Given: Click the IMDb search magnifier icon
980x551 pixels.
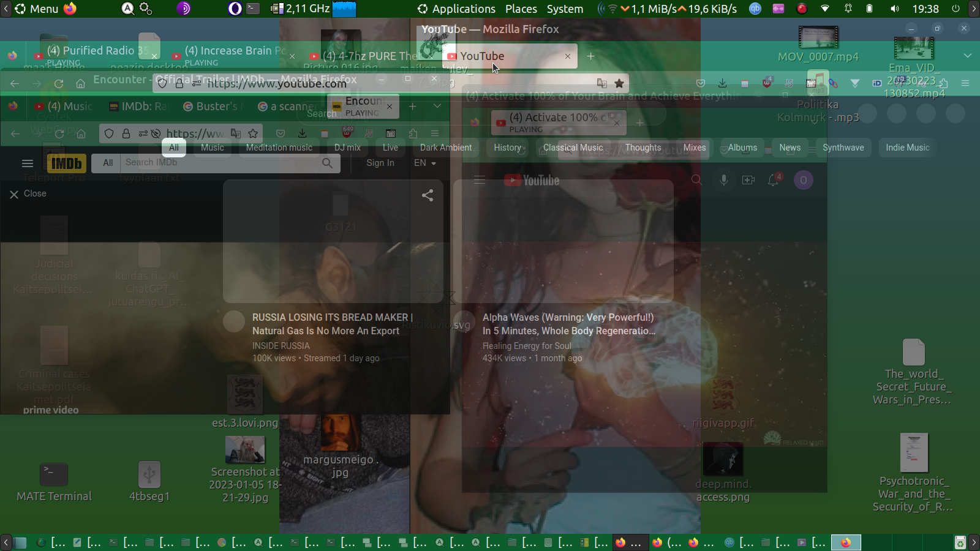Looking at the screenshot, I should [x=328, y=163].
